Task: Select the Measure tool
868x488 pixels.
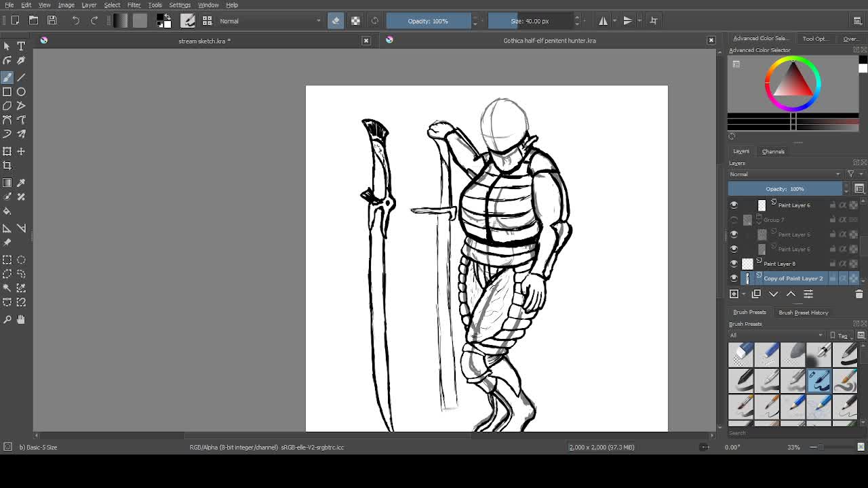Action: (x=21, y=228)
